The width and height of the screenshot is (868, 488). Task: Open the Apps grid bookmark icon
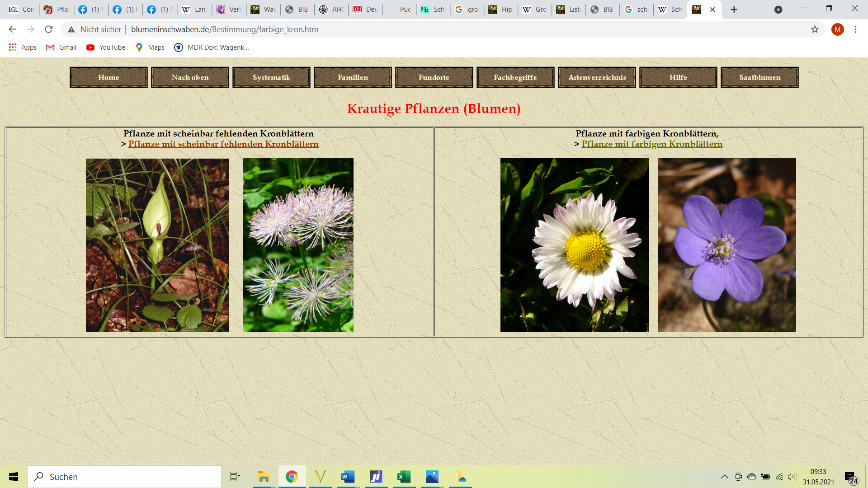[13, 47]
